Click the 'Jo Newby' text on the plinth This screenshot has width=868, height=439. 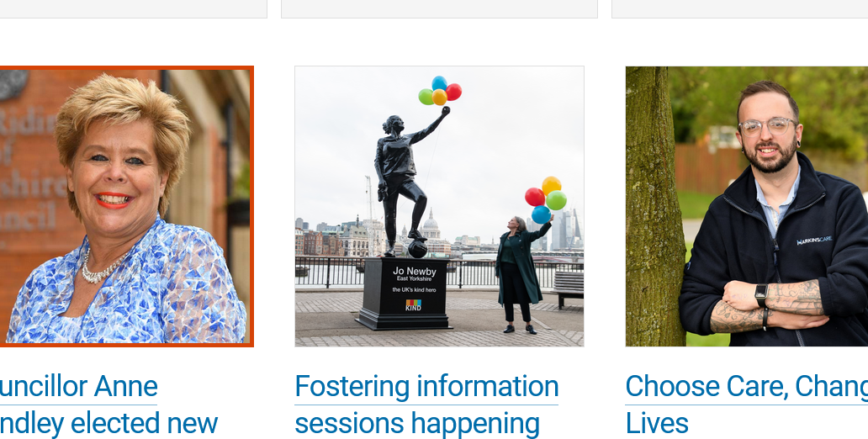414,272
